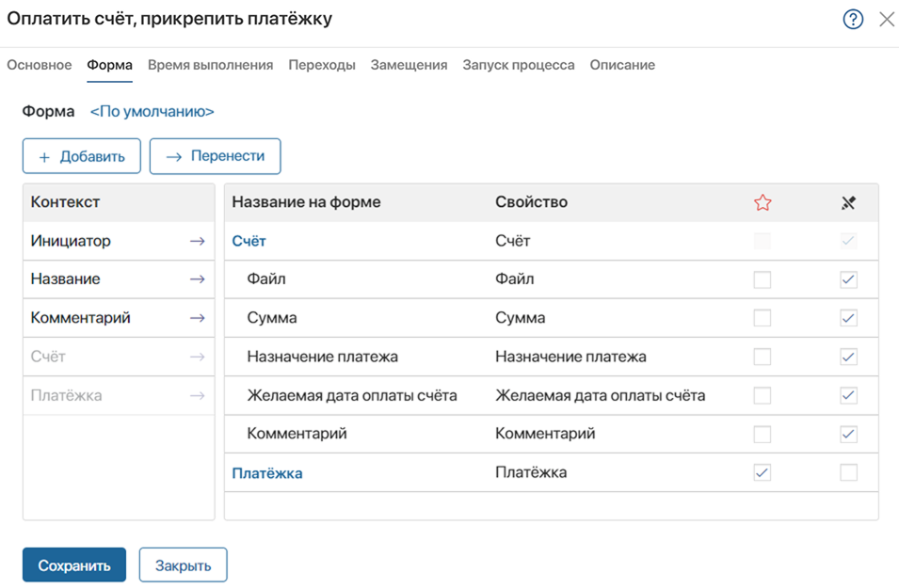Open the Счёт link in form table
899x588 pixels.
click(x=249, y=241)
